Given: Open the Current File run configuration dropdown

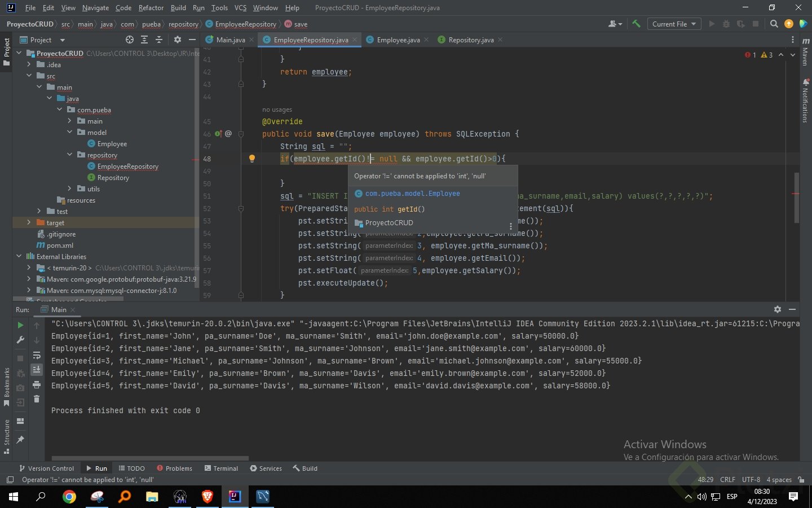Looking at the screenshot, I should (675, 24).
